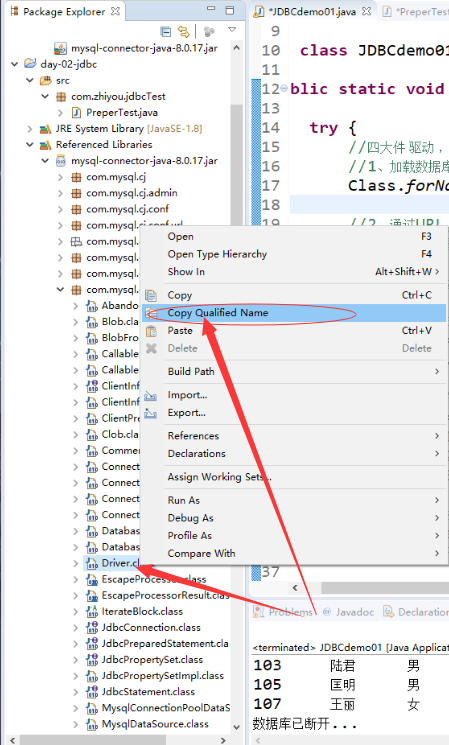
Task: Click line 14 'try {' in editor
Action: 333,128
